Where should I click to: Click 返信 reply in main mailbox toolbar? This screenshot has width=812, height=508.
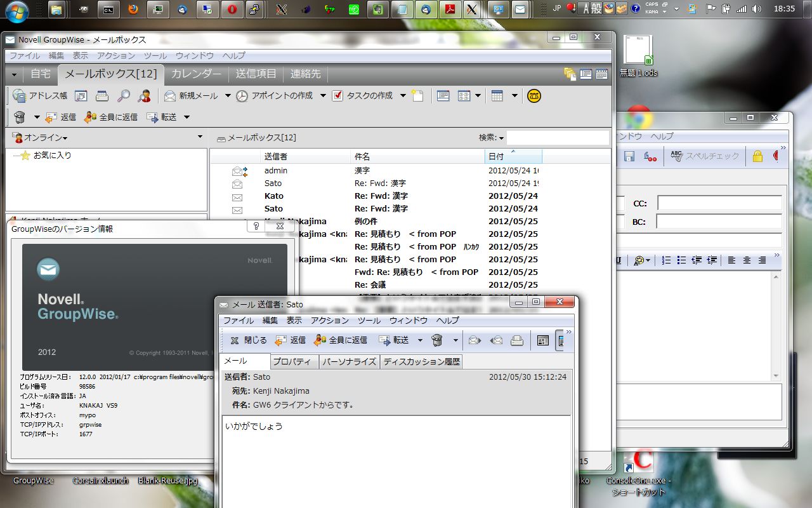tap(61, 117)
